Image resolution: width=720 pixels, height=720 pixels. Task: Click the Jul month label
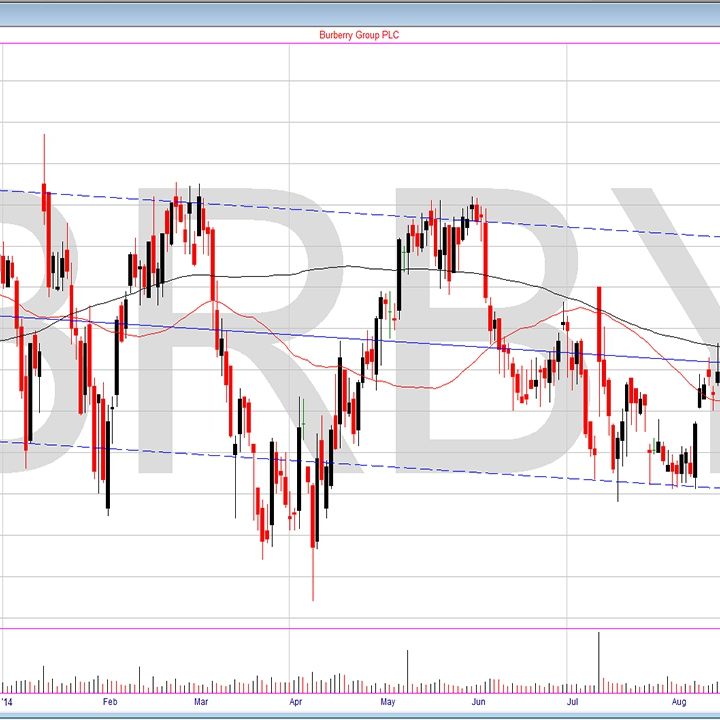point(573,702)
